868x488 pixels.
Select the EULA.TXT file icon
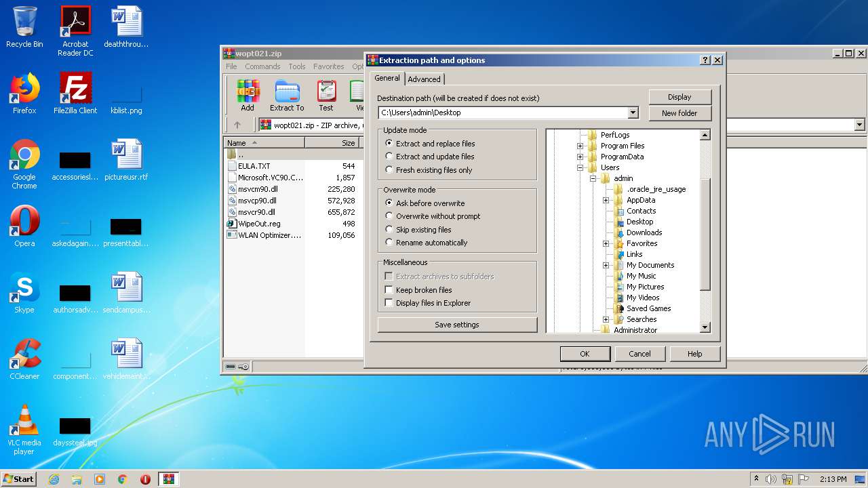coord(232,166)
